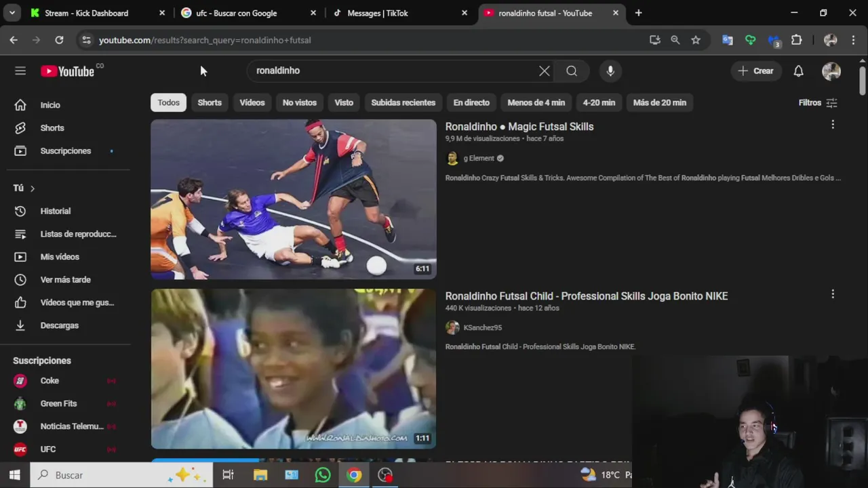Expand the Tú section

(24, 188)
